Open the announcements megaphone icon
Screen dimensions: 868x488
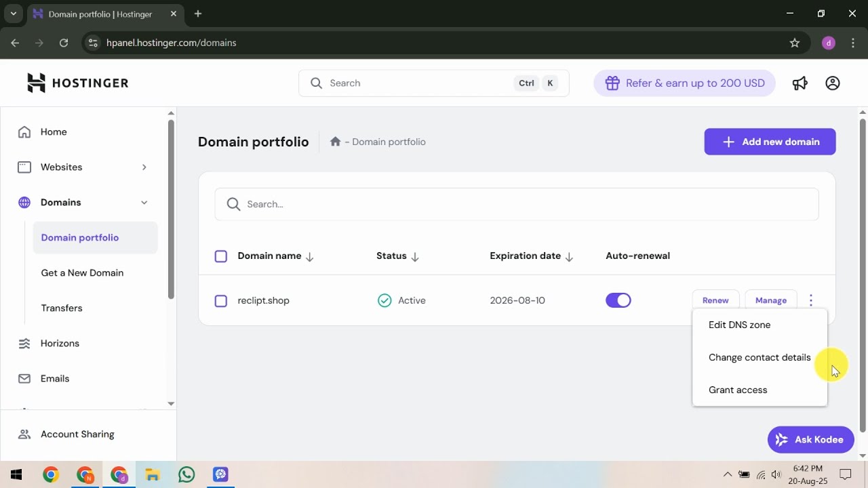[x=800, y=83]
